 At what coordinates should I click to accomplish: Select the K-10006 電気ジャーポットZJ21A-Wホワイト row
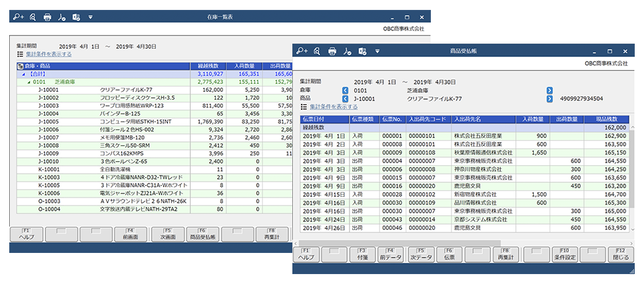[154, 194]
